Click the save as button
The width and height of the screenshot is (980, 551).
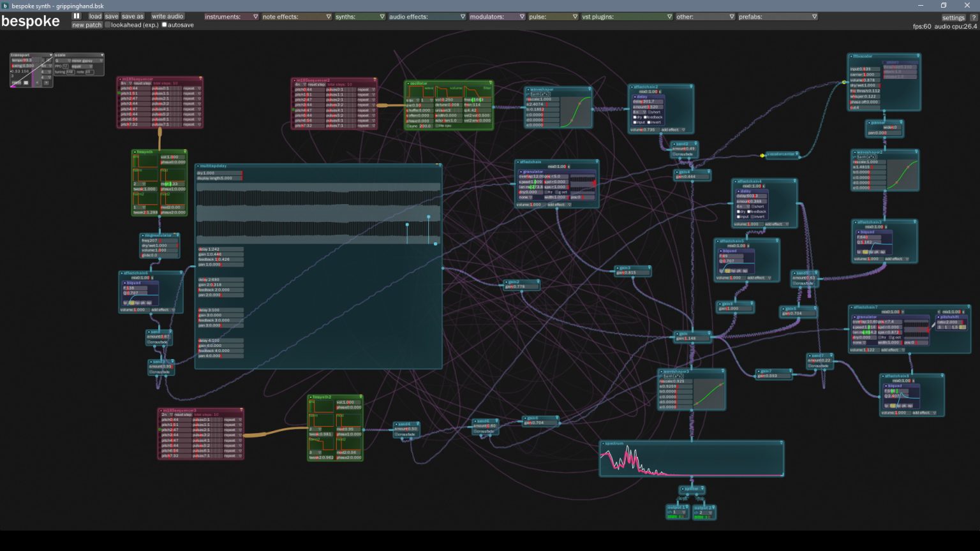coord(133,17)
